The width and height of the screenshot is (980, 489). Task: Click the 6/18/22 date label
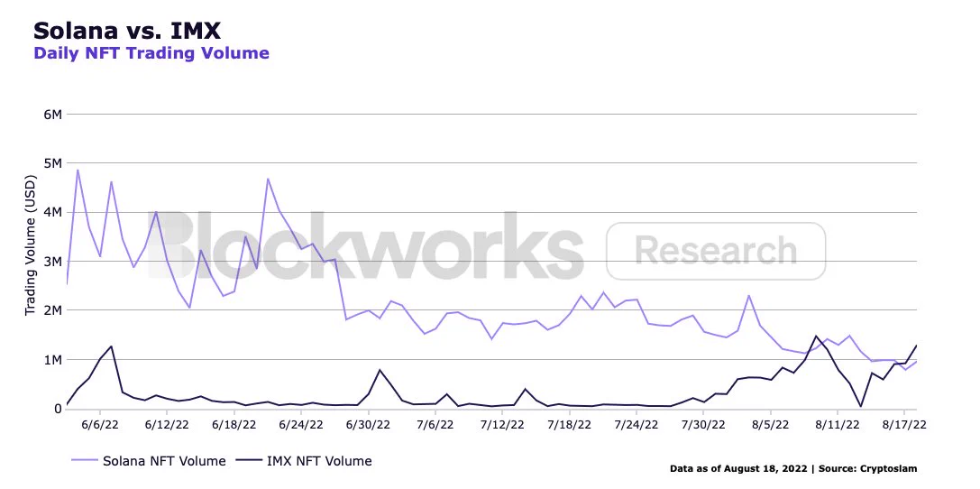tap(234, 425)
